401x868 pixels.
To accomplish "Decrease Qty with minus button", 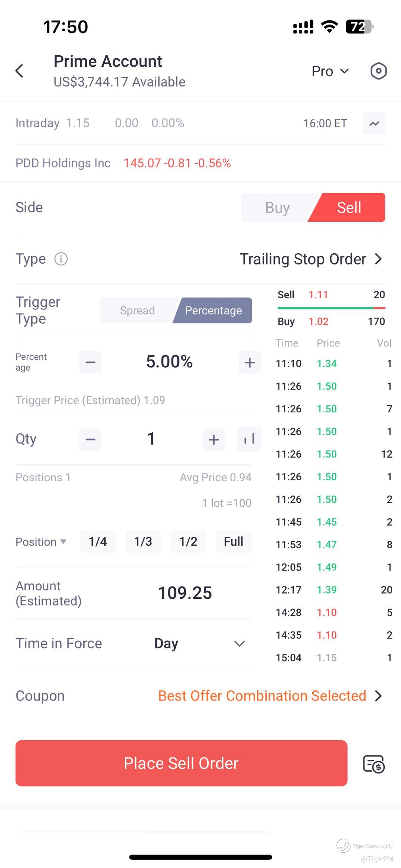I will coord(90,439).
